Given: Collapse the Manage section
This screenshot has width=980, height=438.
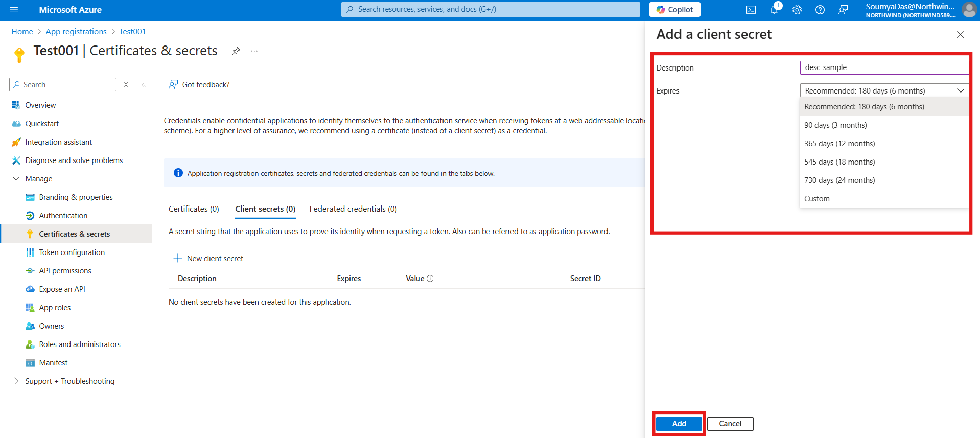Looking at the screenshot, I should pos(16,179).
